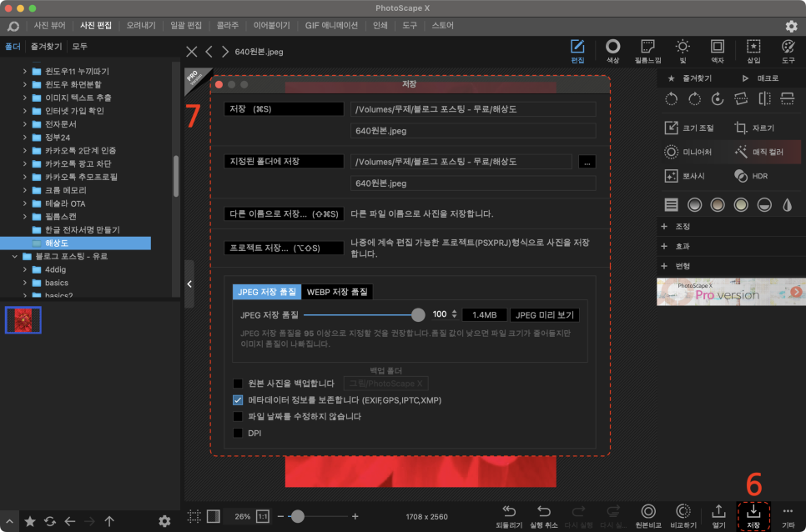Select the 해상도 folder
Screen dimensions: 806x532
click(x=76, y=243)
